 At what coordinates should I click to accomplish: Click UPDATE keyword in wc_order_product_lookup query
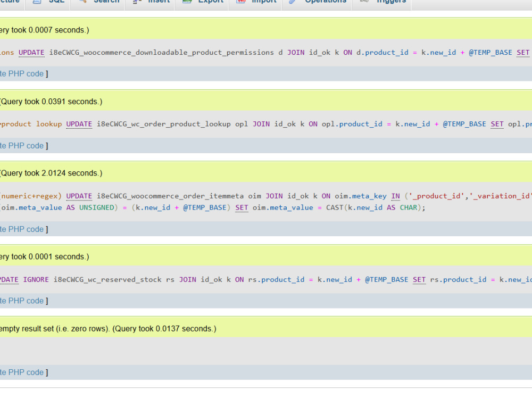coord(79,124)
